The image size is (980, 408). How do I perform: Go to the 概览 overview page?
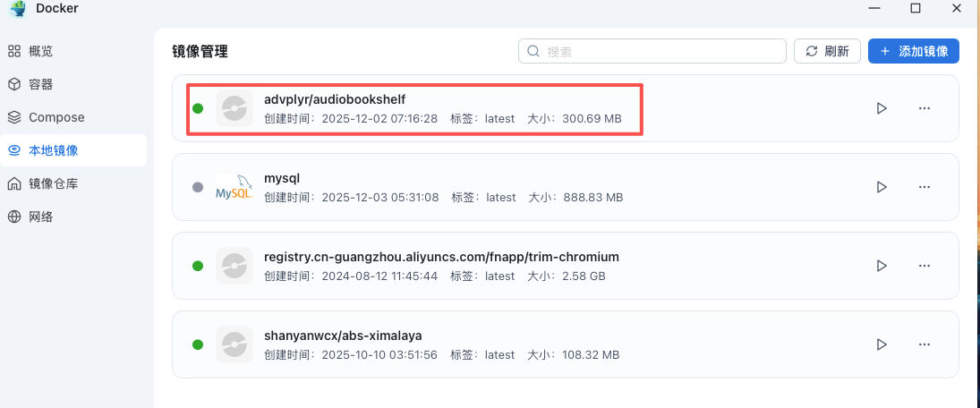40,51
